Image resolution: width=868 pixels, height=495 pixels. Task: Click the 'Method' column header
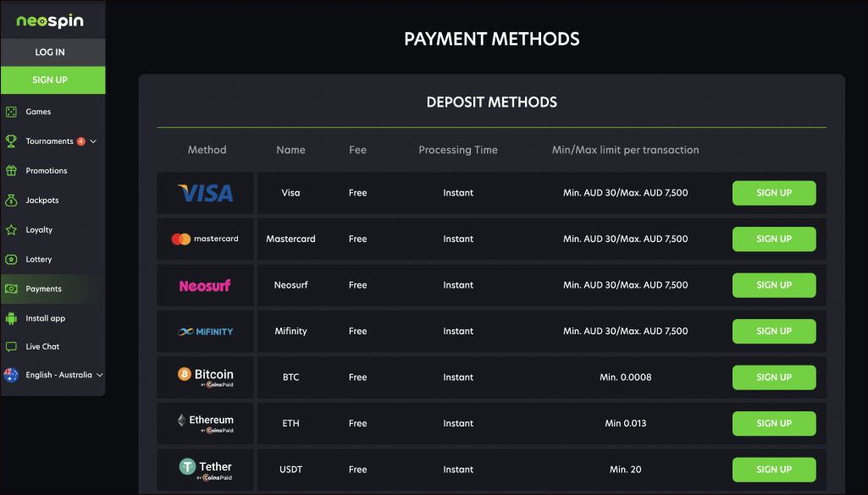pos(207,150)
